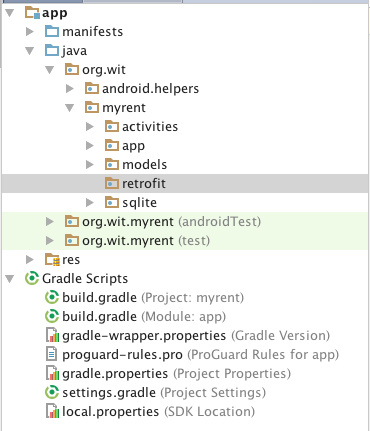Select the myrent package label
This screenshot has width=370, height=431.
click(x=124, y=108)
